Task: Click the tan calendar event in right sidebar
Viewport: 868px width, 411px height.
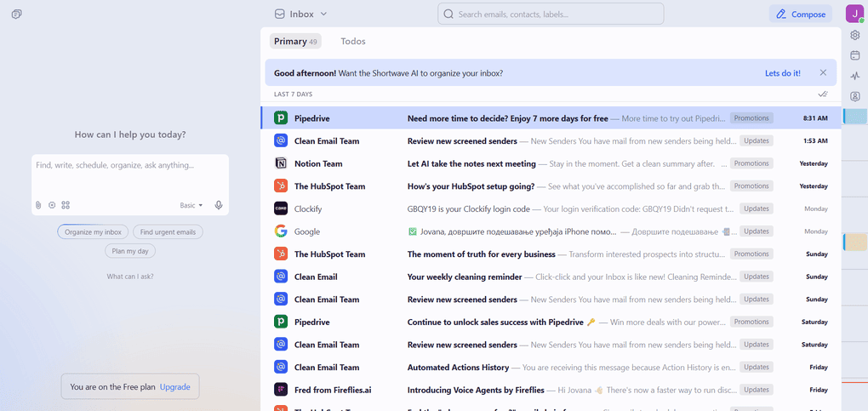Action: tap(855, 242)
